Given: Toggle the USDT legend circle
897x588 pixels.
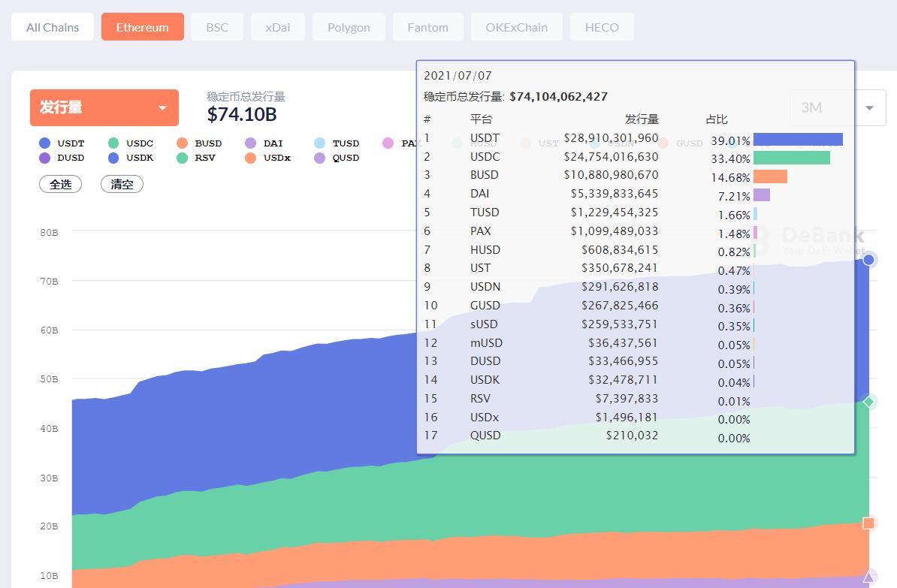Looking at the screenshot, I should pyautogui.click(x=45, y=143).
